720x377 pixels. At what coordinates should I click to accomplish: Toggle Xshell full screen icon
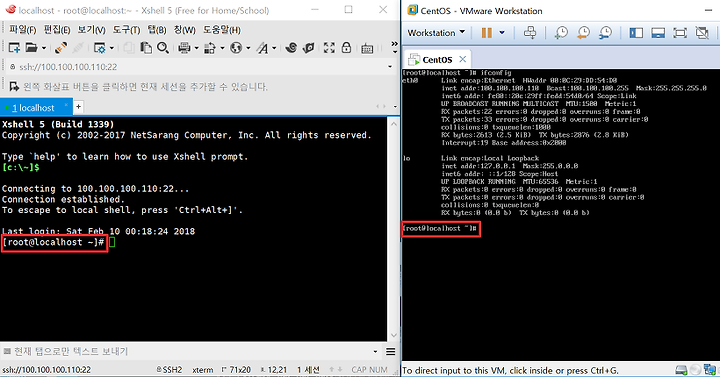coord(329,48)
